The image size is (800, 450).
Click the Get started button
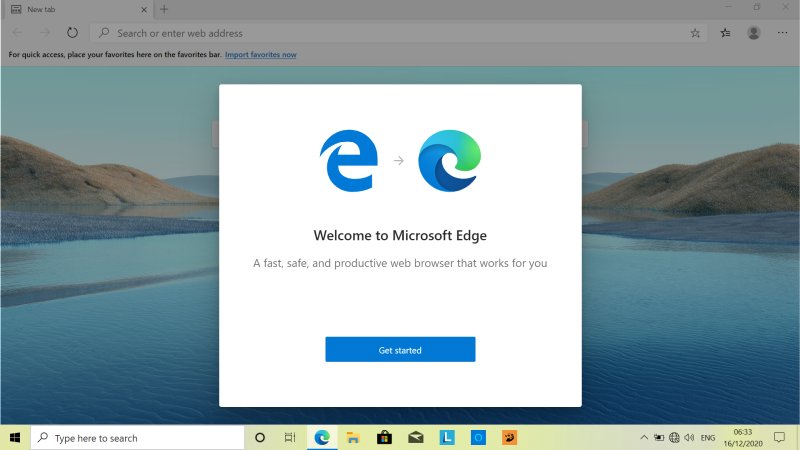point(400,349)
